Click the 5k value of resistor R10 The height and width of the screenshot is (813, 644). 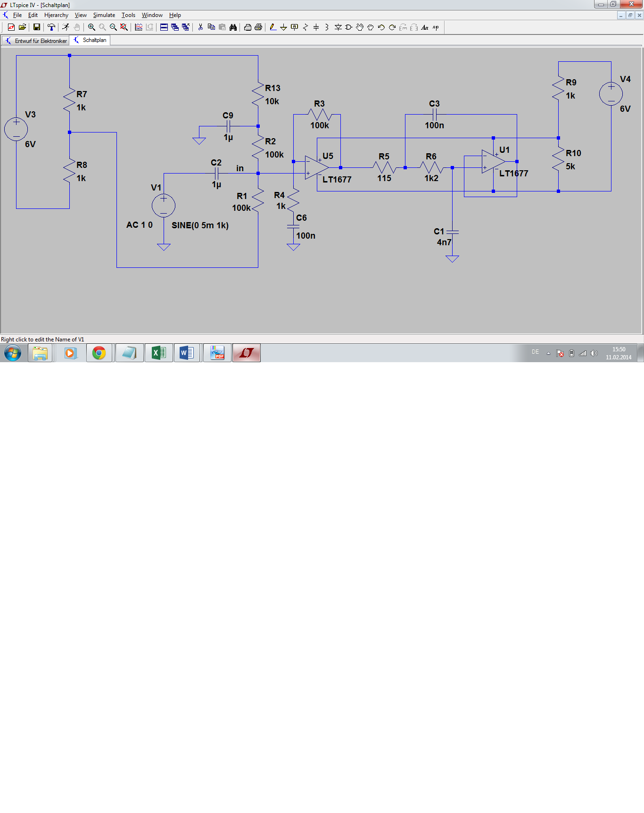click(x=570, y=166)
